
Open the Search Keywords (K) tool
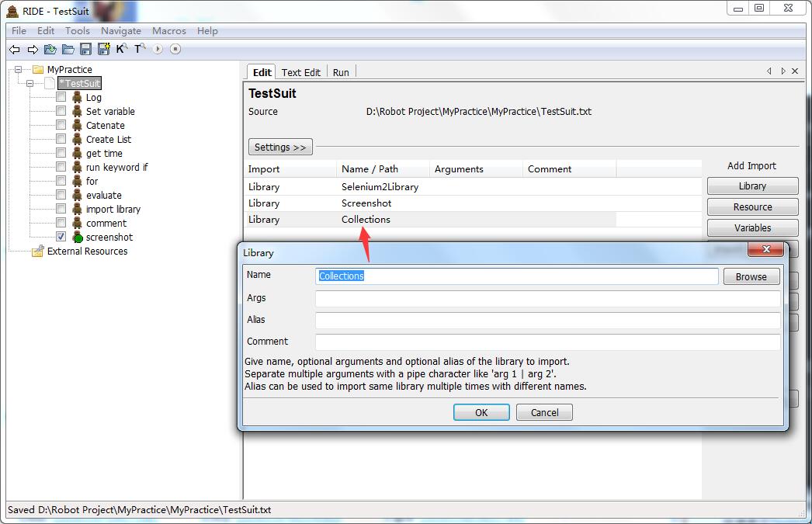click(121, 50)
